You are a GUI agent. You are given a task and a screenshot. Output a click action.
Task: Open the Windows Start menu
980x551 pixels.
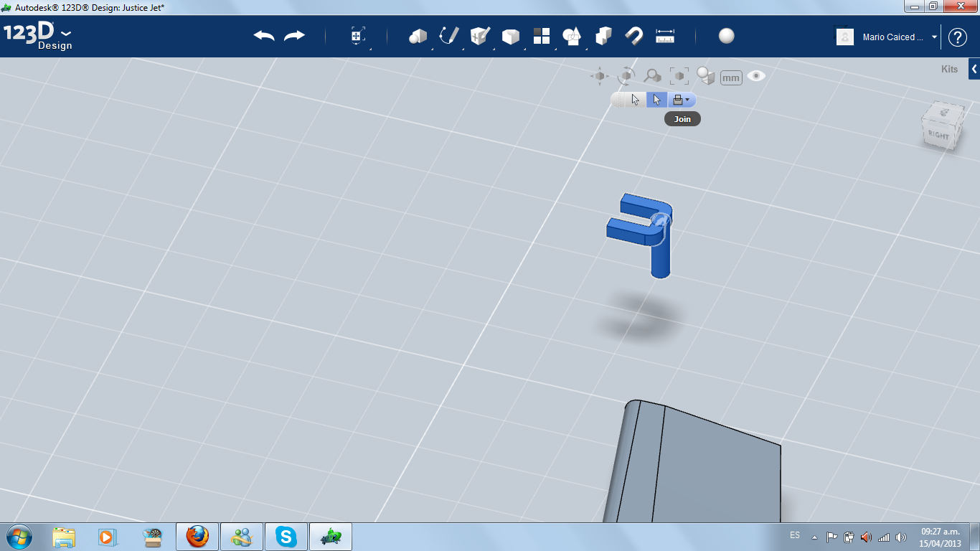tap(18, 537)
